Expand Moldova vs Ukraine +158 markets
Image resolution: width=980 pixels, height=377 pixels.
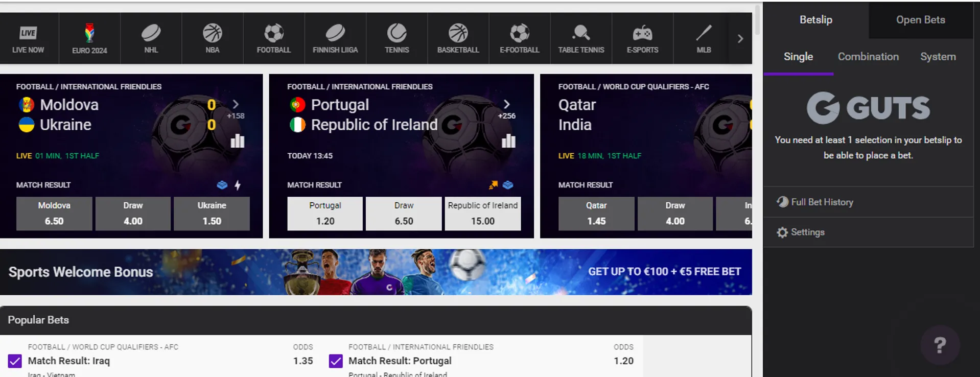coord(236,109)
